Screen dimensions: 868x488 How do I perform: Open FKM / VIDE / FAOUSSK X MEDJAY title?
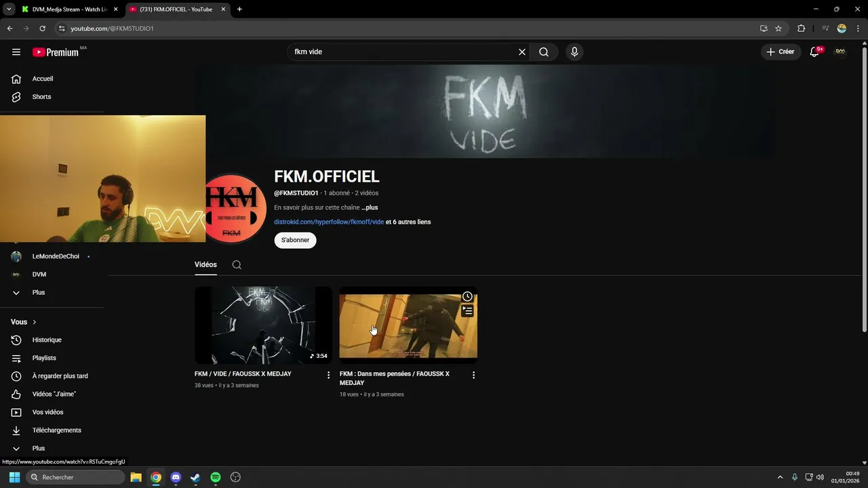[243, 374]
